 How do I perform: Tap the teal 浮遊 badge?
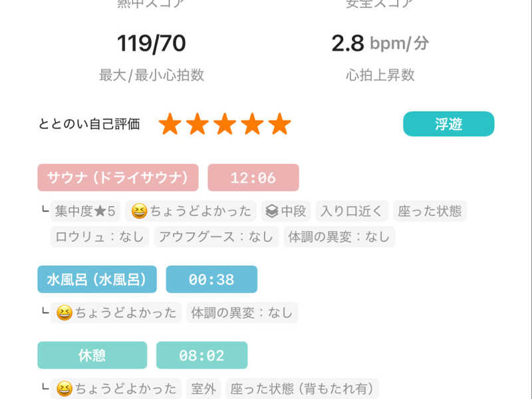pyautogui.click(x=448, y=124)
